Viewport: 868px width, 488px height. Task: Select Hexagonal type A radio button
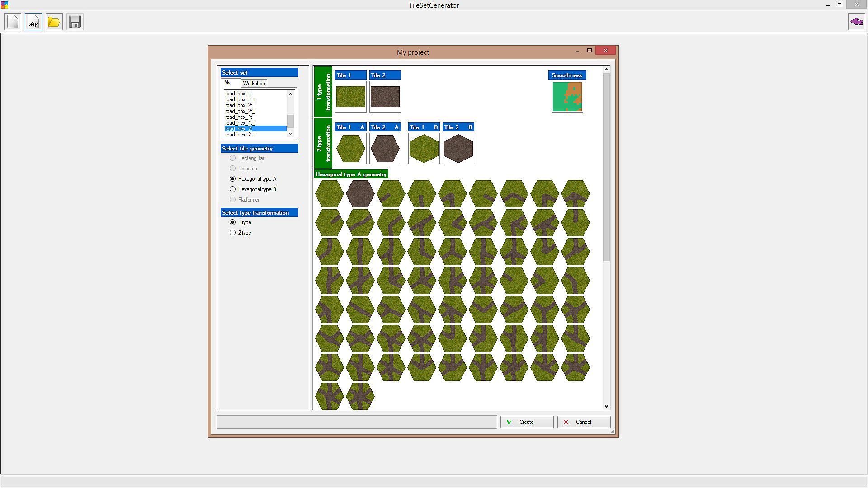[x=233, y=179]
